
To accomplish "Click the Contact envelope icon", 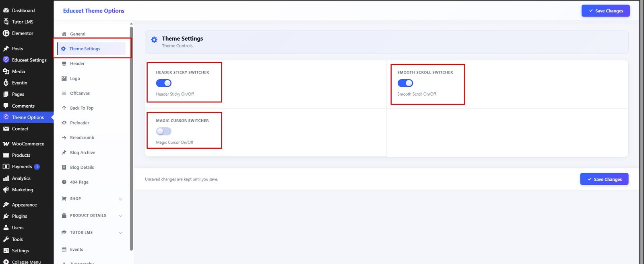I will [x=6, y=129].
